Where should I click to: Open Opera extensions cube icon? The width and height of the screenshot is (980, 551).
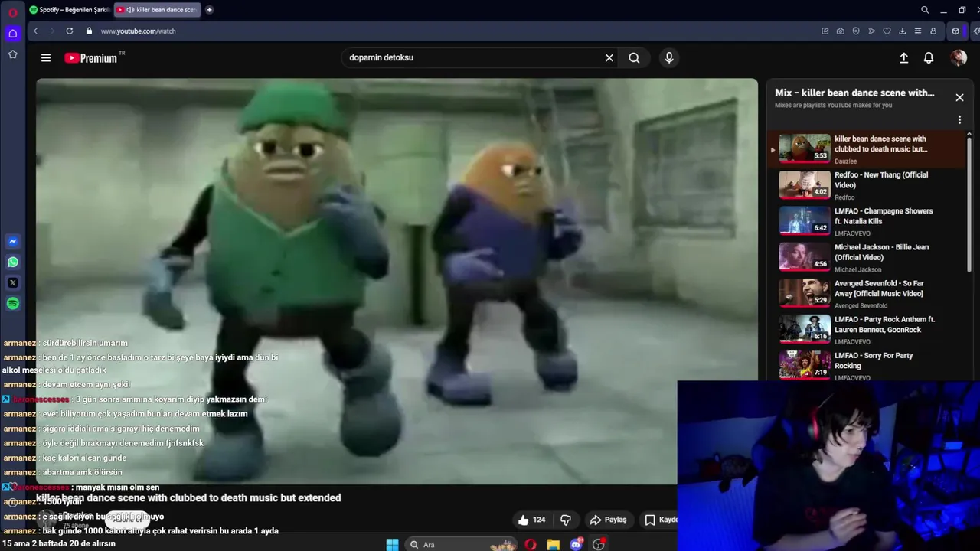click(955, 31)
